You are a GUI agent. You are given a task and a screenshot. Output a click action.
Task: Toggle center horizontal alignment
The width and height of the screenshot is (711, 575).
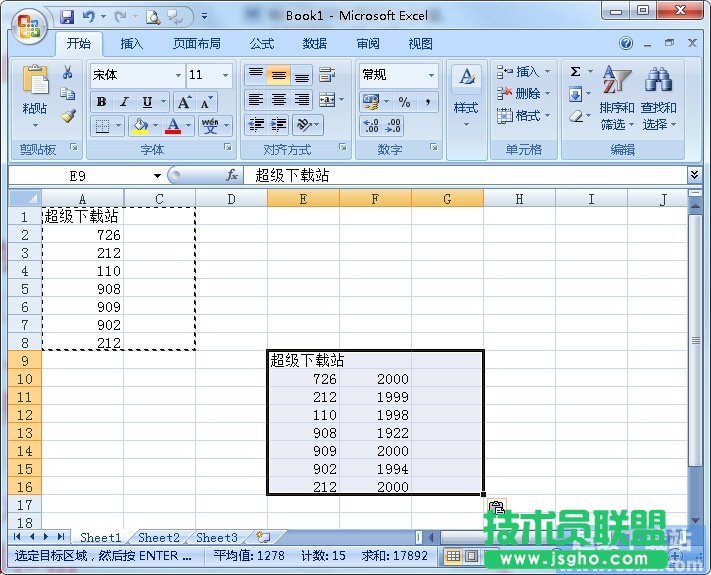pyautogui.click(x=279, y=100)
